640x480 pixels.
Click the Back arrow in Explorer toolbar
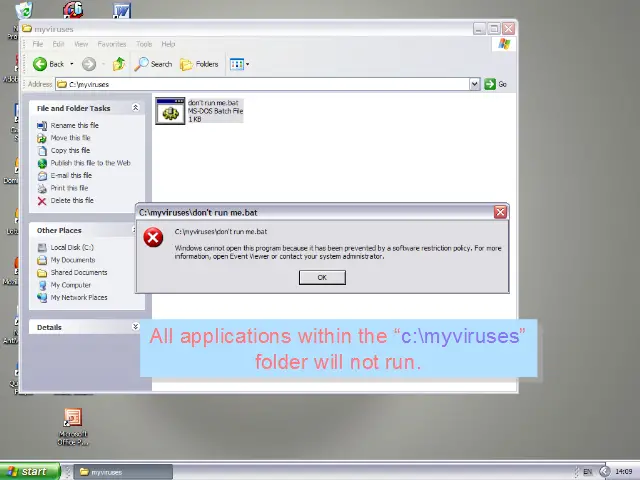click(x=41, y=64)
